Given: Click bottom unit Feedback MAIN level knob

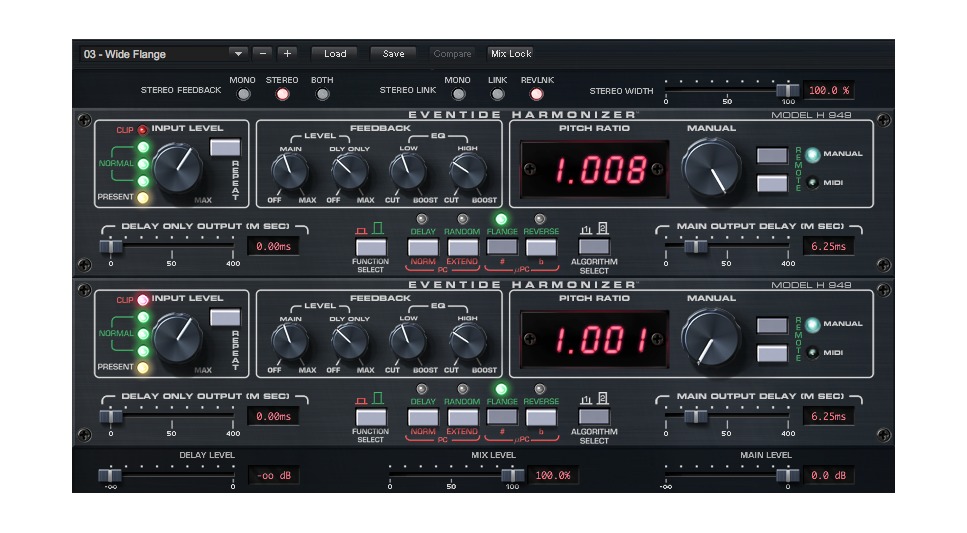Looking at the screenshot, I should tap(290, 342).
